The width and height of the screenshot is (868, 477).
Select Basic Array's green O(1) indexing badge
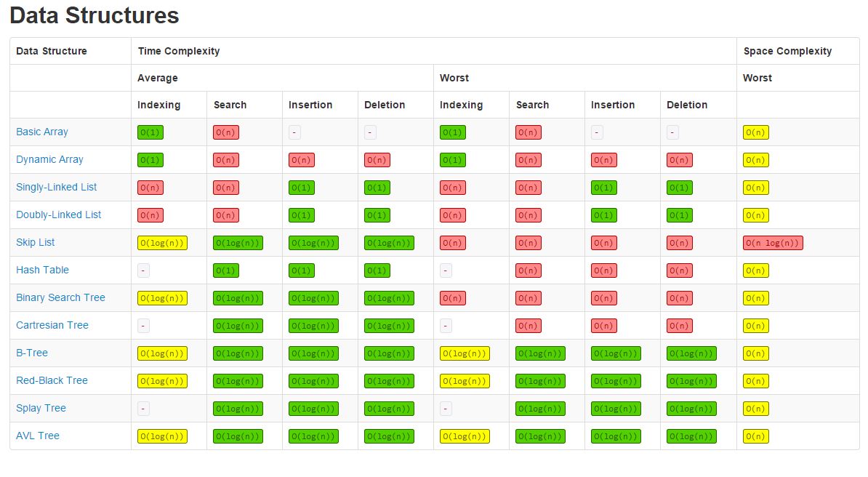tap(150, 132)
